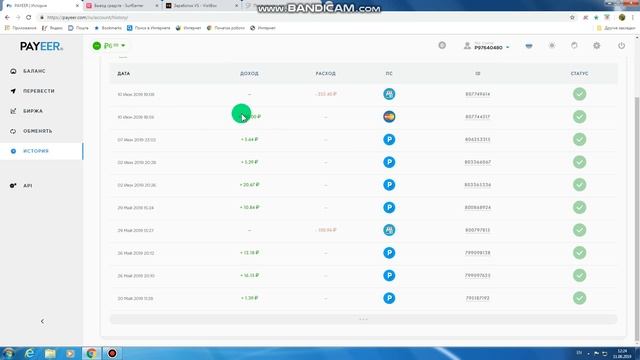This screenshot has width=640, height=360.
Task: Bookmark page with the star icon
Action: coord(572,18)
